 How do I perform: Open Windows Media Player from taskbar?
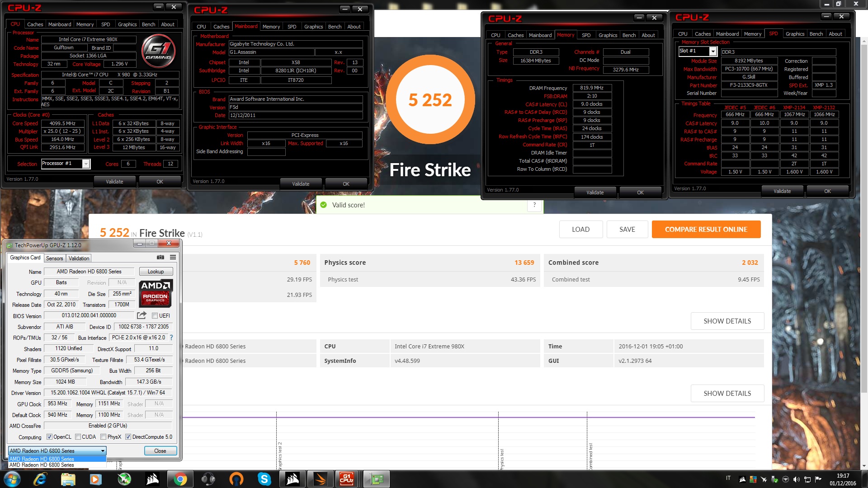[96, 479]
